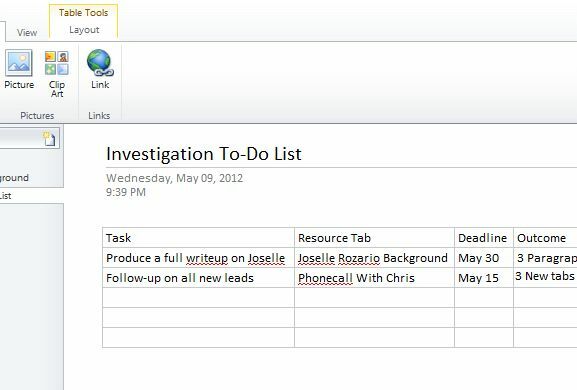Viewport: 577px width, 390px height.
Task: Click the time stamp 9:39 PM
Action: [x=126, y=192]
